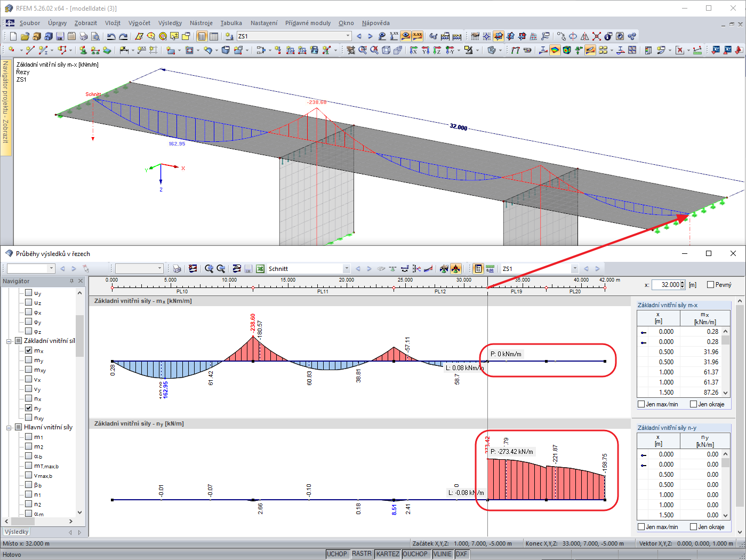Toggle the KARTEZ status bar button
Image resolution: width=746 pixels, height=560 pixels.
tap(388, 554)
